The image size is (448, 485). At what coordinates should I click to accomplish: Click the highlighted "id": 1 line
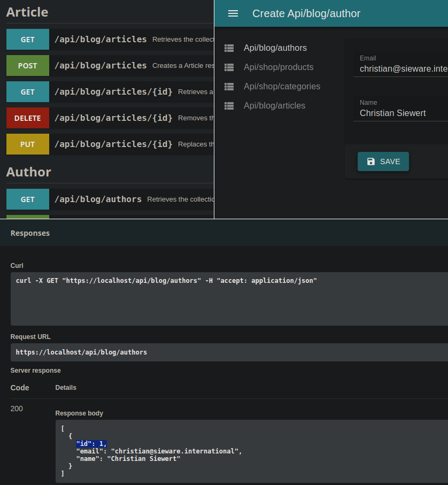click(91, 444)
